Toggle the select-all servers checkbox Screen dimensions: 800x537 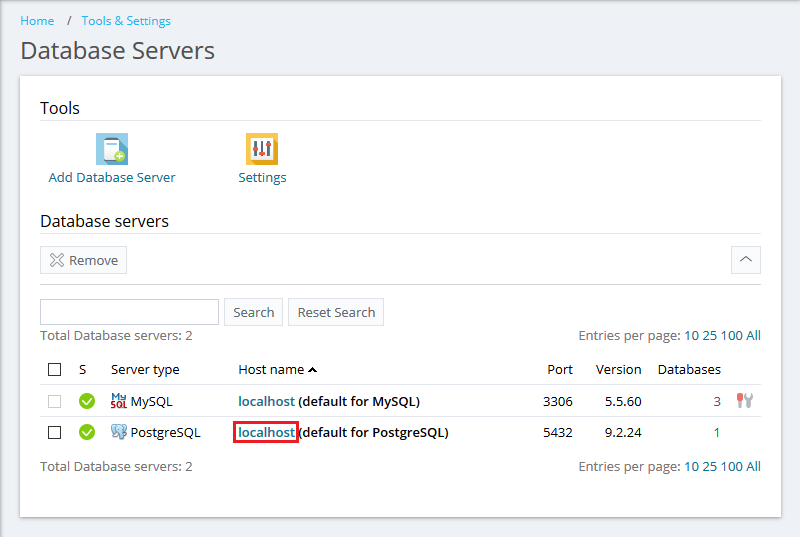click(55, 369)
